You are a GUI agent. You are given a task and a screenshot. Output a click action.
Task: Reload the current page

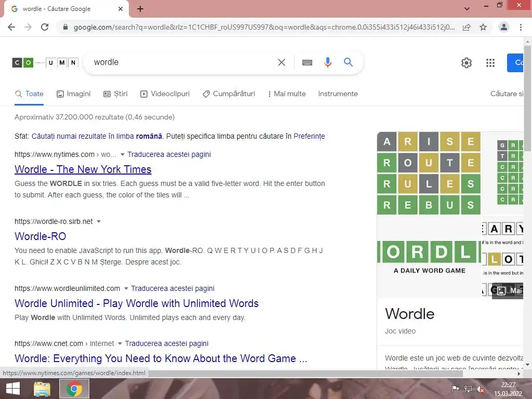point(45,27)
